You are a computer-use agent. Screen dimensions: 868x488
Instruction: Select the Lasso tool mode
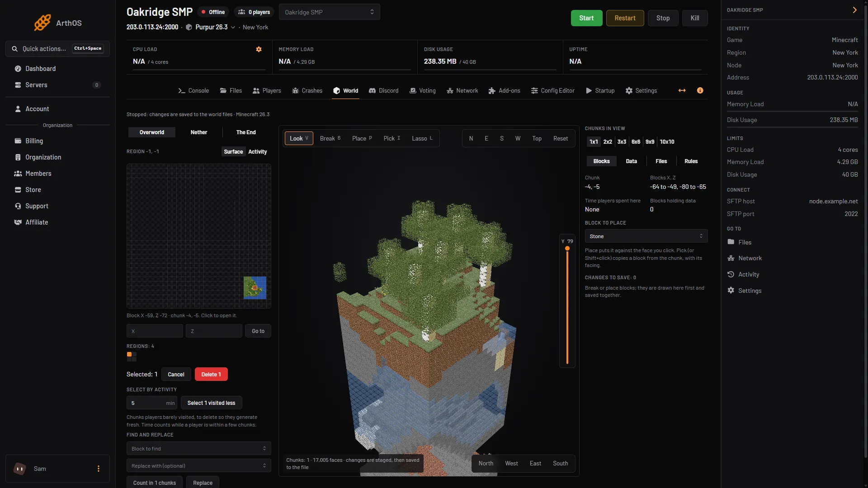pyautogui.click(x=422, y=138)
